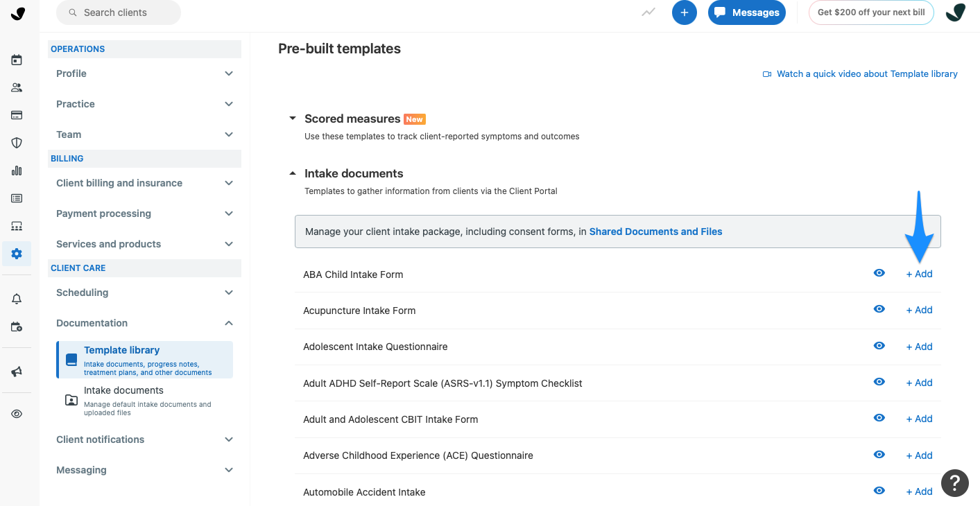Preview the ABA Child Intake Form

pos(879,273)
